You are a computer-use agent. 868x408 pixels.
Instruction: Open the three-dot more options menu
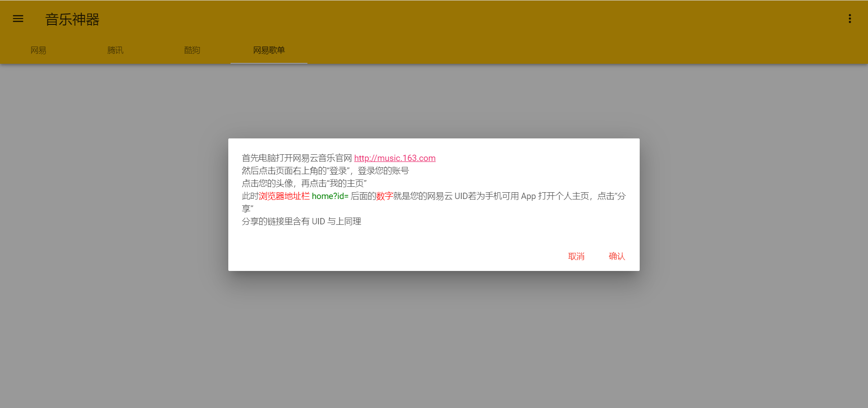(x=850, y=19)
